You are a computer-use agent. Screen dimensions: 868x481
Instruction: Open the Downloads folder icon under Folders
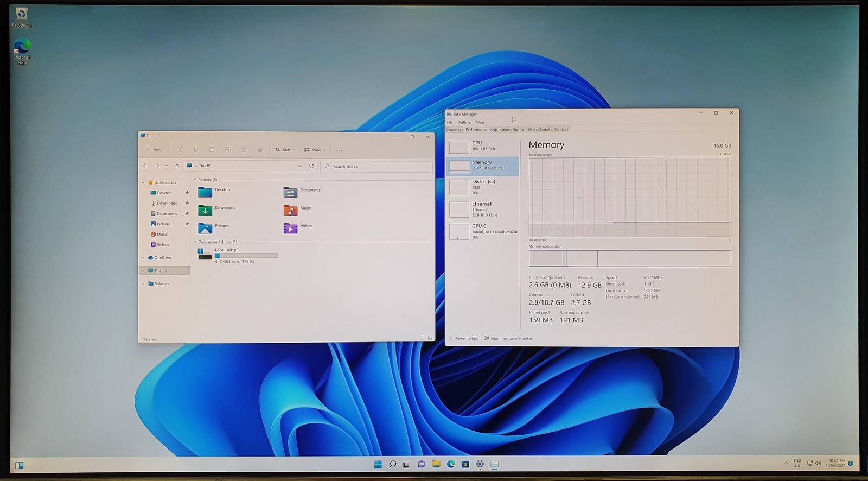click(x=205, y=210)
